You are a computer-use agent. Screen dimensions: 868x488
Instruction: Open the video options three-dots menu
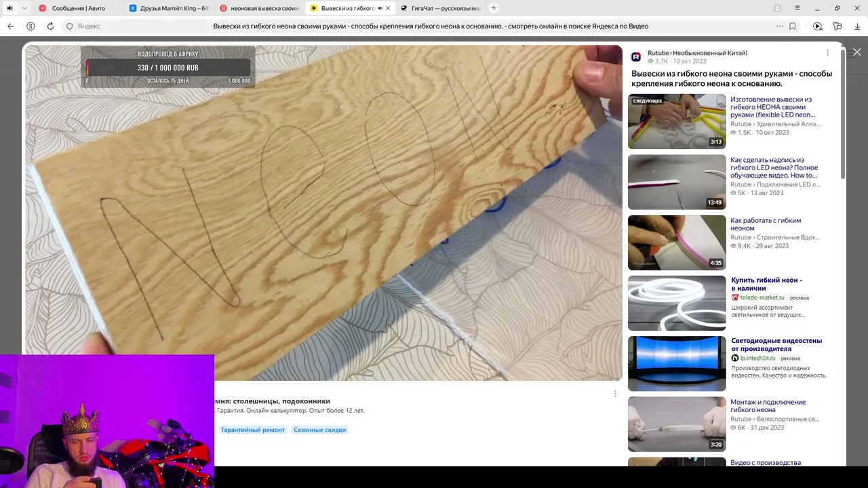click(827, 53)
